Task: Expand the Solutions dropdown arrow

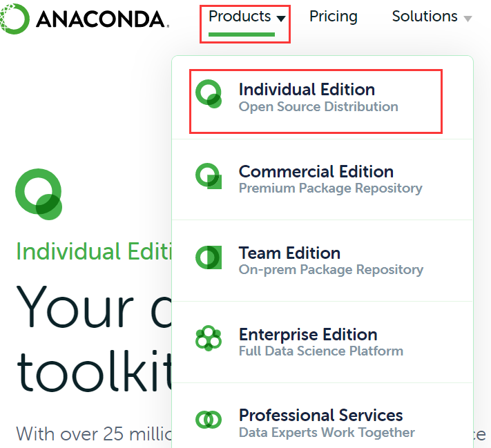Action: (468, 19)
